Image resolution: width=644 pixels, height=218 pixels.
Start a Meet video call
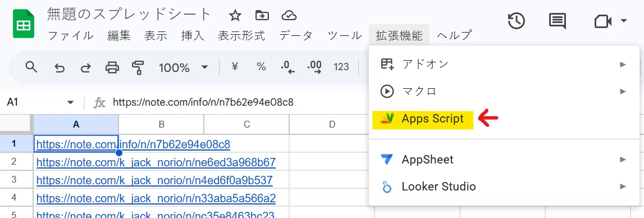[x=603, y=21]
